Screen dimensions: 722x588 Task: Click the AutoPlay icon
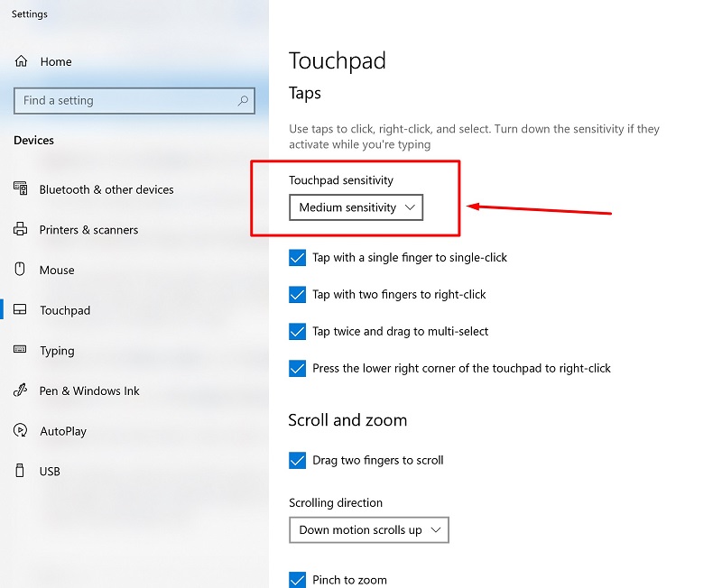point(21,431)
